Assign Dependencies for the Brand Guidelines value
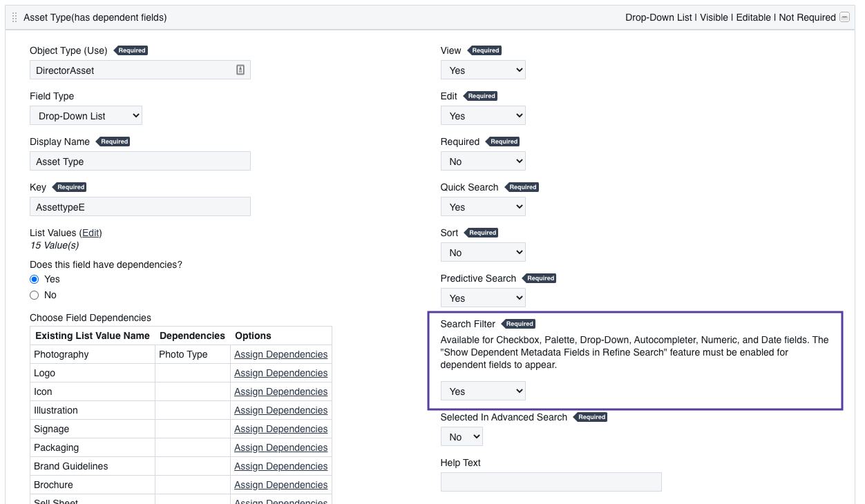The width and height of the screenshot is (865, 504). pos(281,465)
